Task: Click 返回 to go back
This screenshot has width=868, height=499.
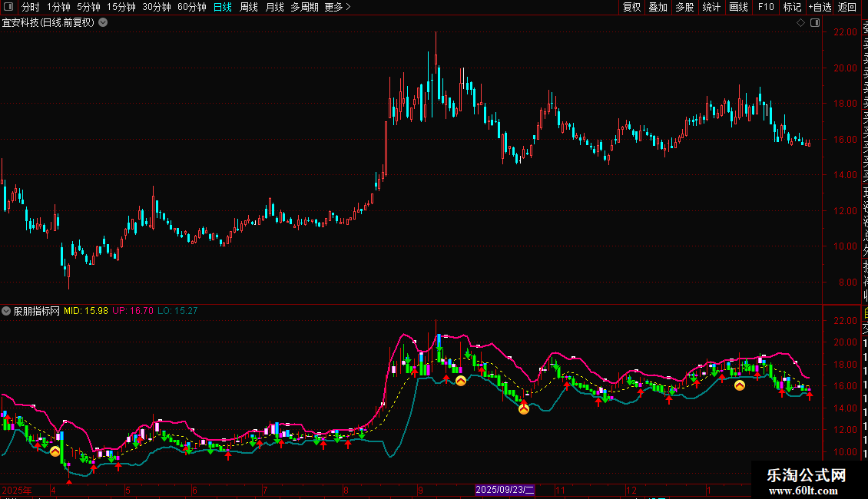Action: pyautogui.click(x=847, y=7)
